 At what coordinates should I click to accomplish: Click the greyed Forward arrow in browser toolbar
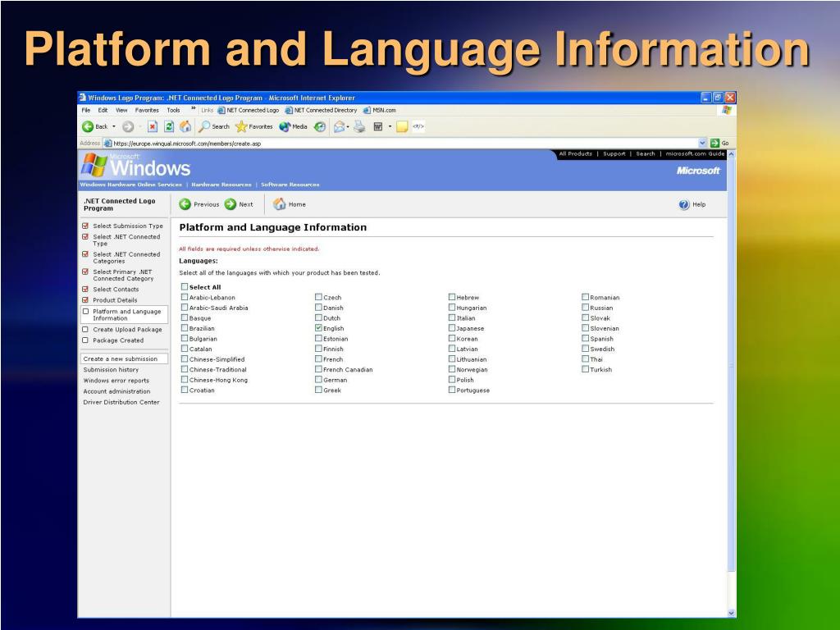point(127,127)
